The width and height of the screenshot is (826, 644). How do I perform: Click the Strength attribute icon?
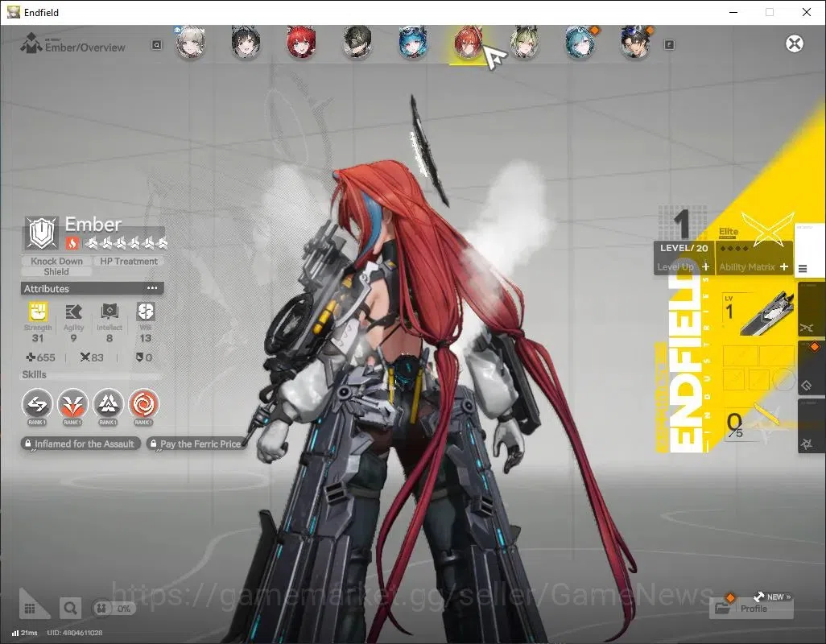(38, 312)
